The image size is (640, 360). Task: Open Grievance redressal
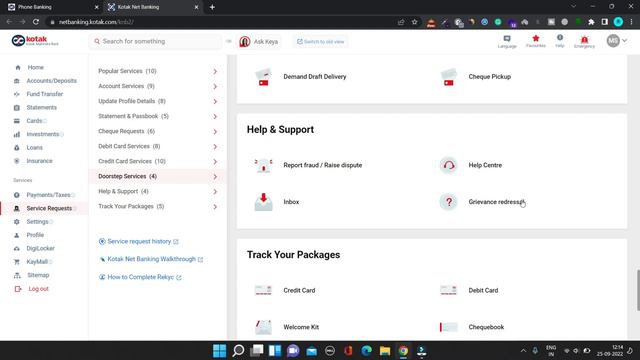click(x=482, y=202)
